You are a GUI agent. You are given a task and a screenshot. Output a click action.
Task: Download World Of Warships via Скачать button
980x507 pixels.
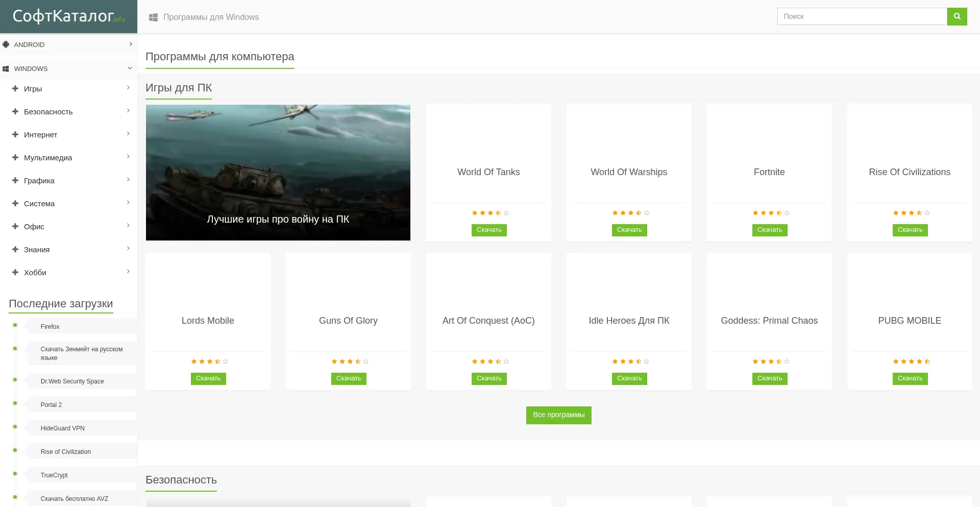click(x=629, y=230)
